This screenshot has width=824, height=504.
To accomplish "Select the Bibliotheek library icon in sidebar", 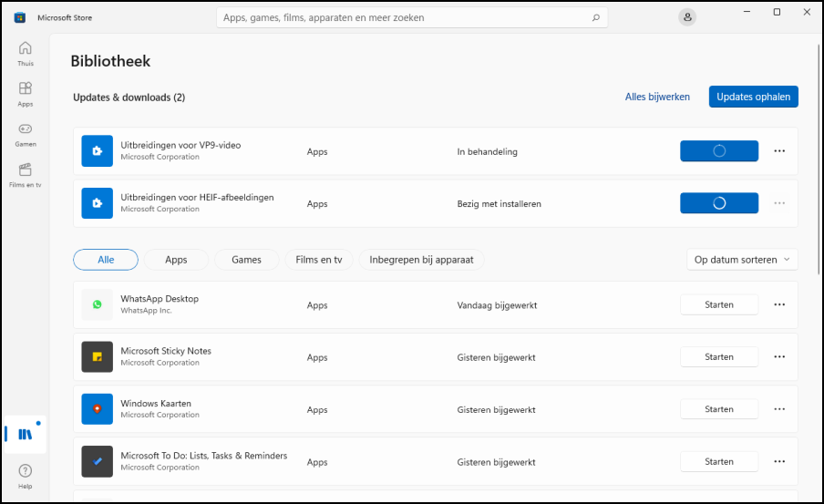I will coord(26,434).
